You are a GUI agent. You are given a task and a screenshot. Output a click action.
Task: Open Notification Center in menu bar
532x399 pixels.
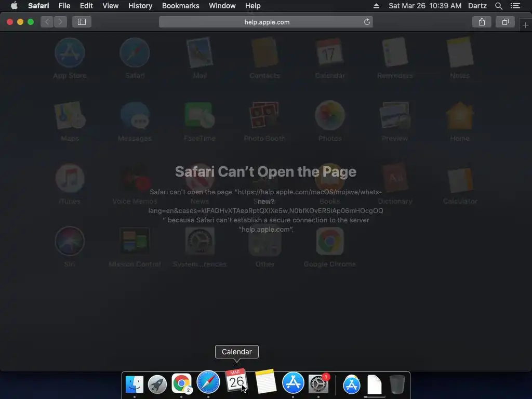pyautogui.click(x=515, y=6)
